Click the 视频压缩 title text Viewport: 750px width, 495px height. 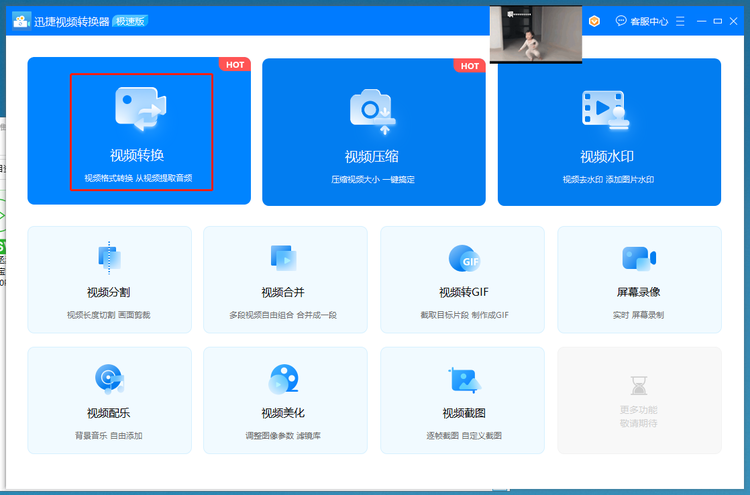click(x=372, y=156)
